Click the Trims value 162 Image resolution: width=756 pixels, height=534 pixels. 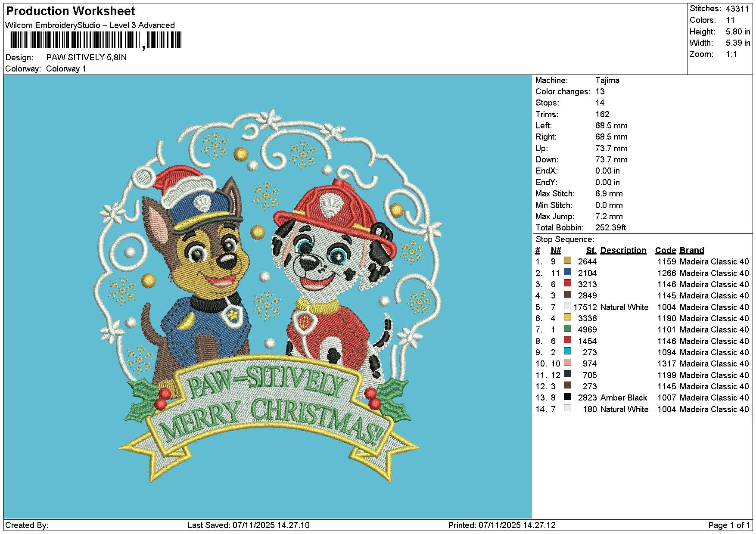coord(602,115)
